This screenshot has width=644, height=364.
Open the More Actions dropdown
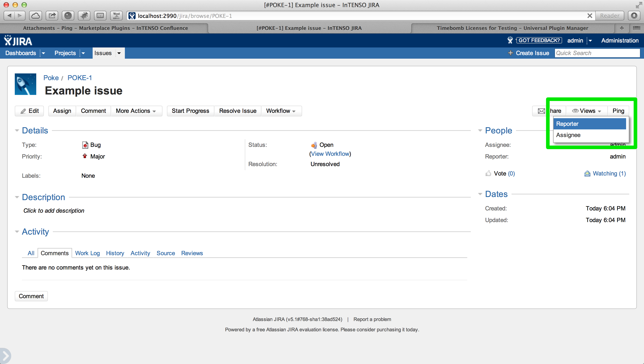(136, 111)
